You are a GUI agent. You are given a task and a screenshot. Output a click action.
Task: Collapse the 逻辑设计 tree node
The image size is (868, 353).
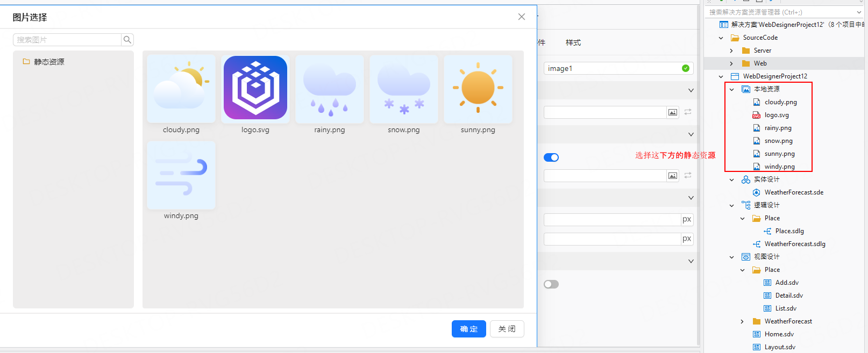pyautogui.click(x=732, y=205)
